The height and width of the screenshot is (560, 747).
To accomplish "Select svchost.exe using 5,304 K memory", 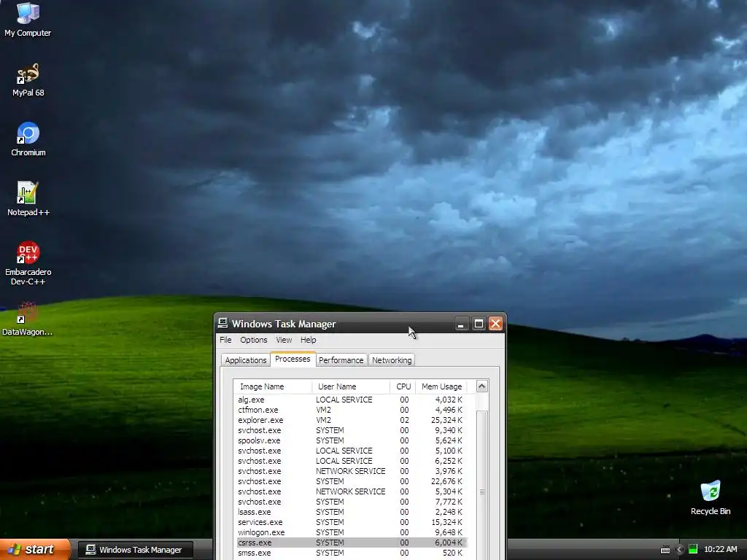I will tap(352, 491).
